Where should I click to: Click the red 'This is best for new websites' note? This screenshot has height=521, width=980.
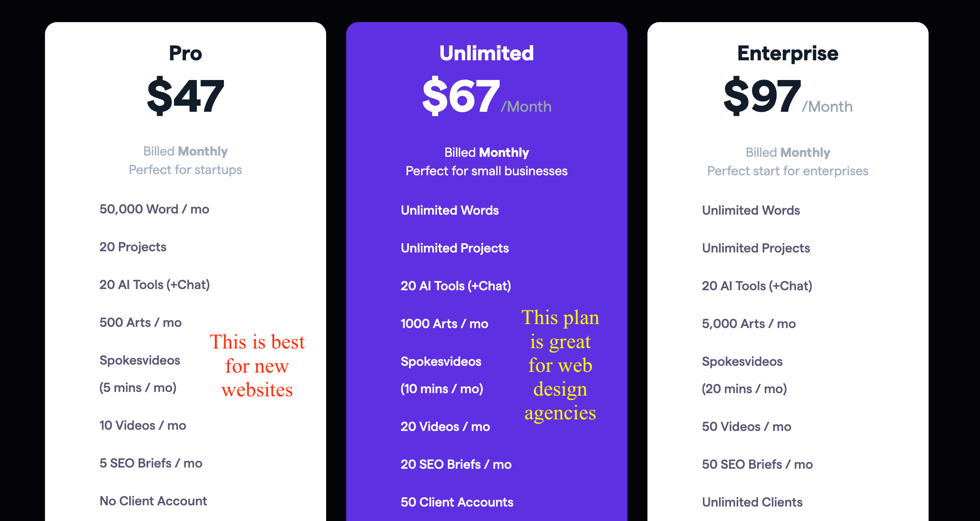257,365
